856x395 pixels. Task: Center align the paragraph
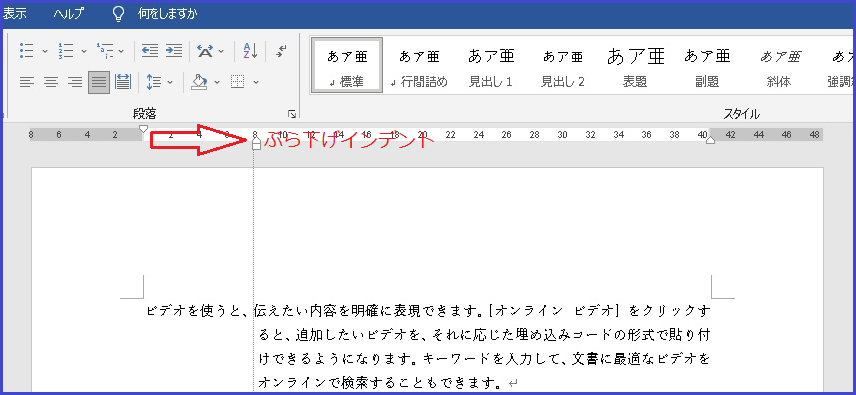click(x=51, y=82)
